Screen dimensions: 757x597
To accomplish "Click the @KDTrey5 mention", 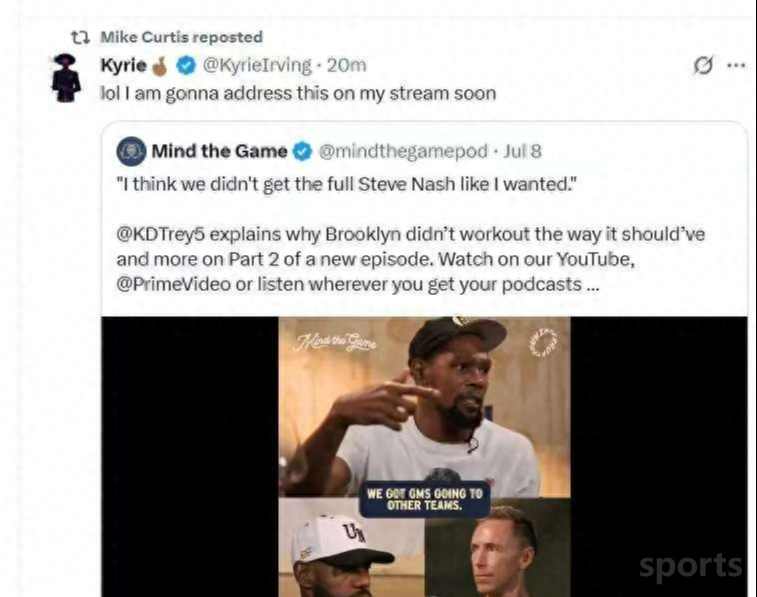I will click(161, 235).
